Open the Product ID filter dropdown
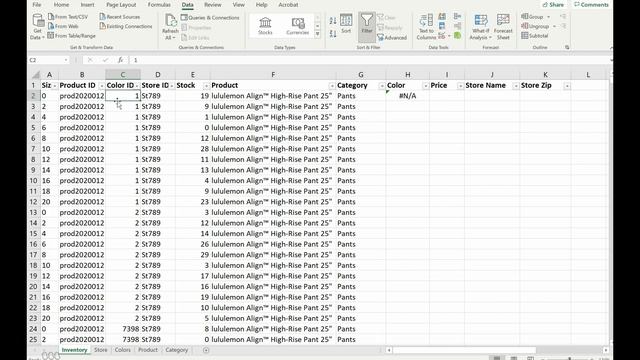Viewport: 640px width, 360px height. click(102, 86)
